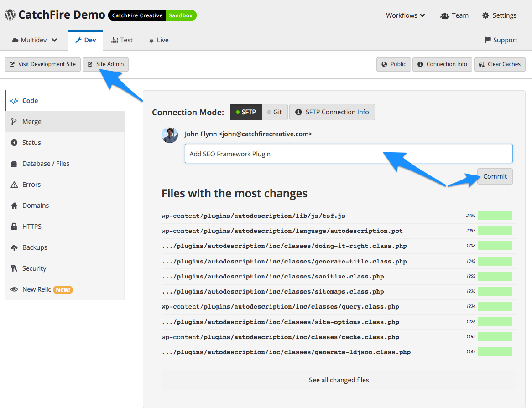Click the Support flag icon

[x=488, y=40]
